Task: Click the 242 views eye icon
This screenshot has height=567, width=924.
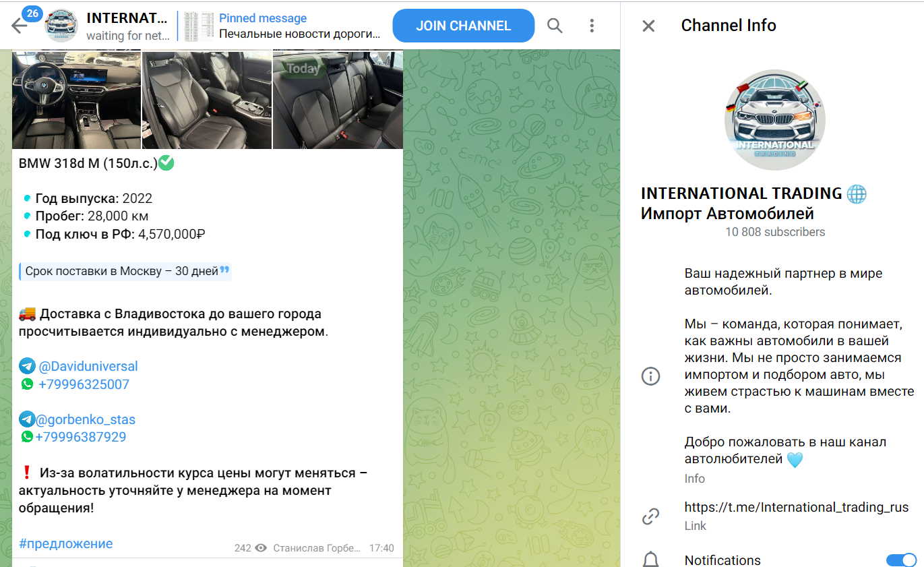Action: click(261, 548)
